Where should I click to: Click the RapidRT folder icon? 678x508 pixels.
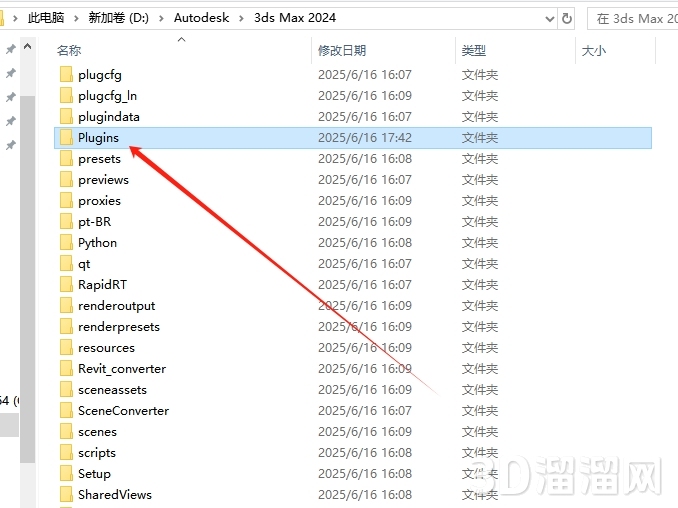(66, 284)
